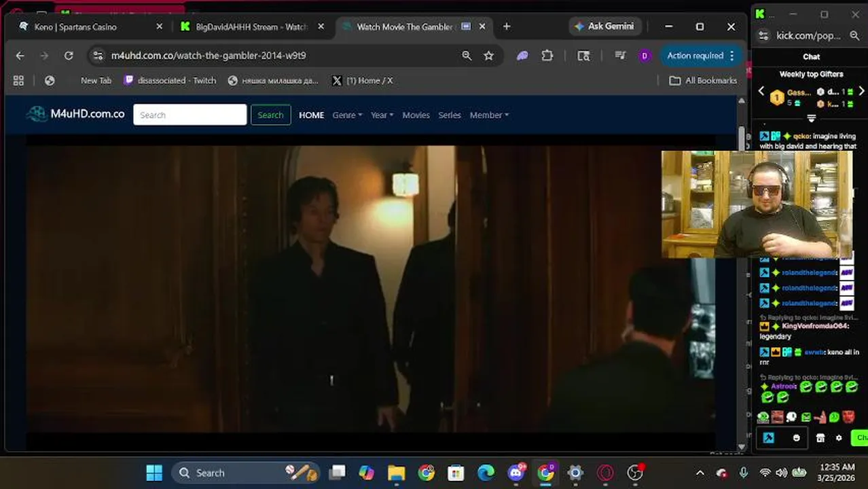Open the Series menu item
The image size is (868, 489).
coord(450,115)
